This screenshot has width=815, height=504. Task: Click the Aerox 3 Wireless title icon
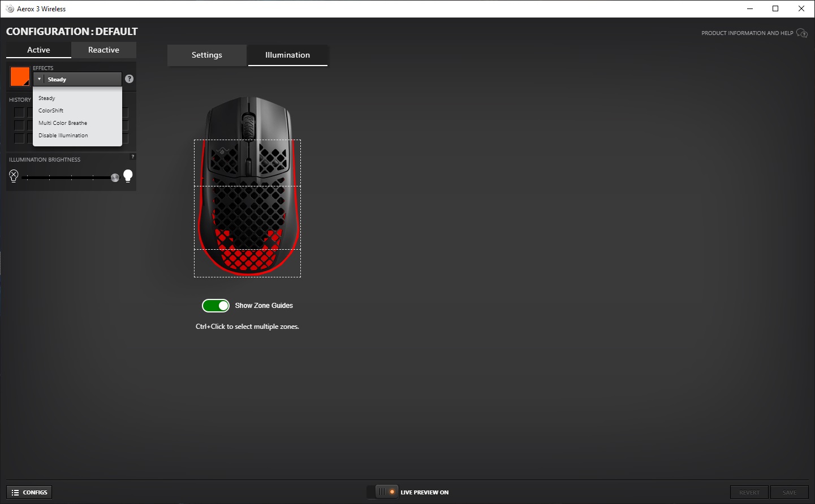coord(10,9)
